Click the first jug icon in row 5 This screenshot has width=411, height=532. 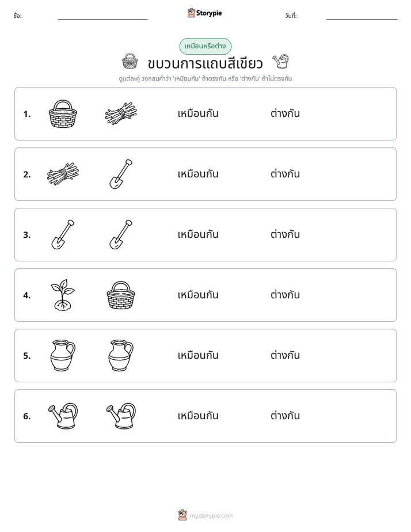[x=63, y=355]
